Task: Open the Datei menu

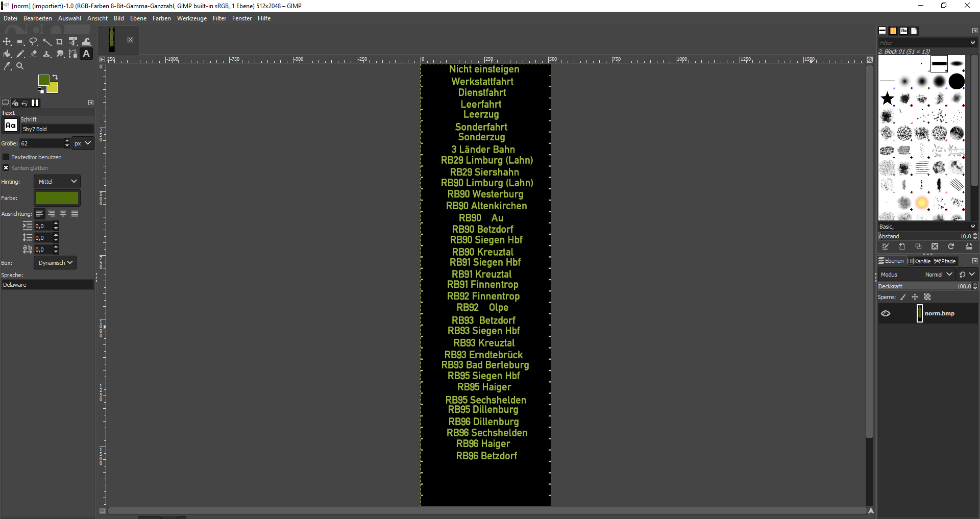Action: click(10, 18)
